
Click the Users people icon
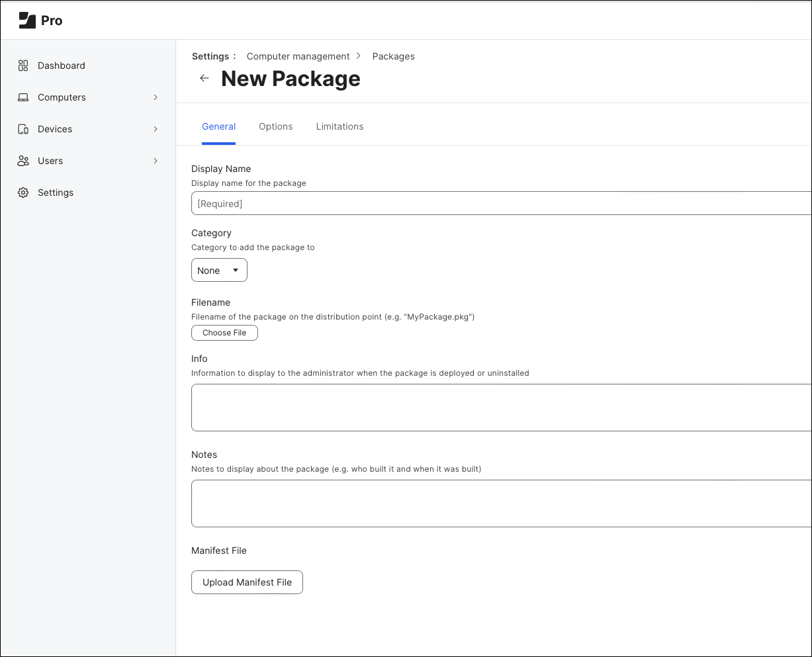tap(23, 161)
